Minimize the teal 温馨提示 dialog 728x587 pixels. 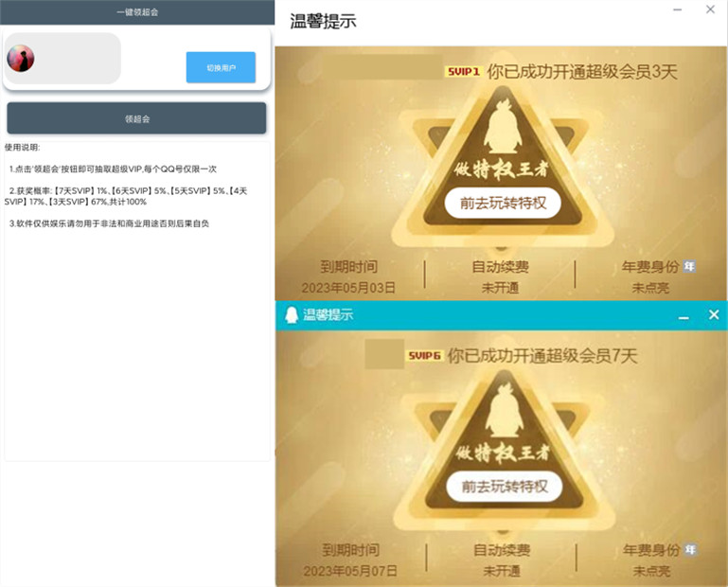click(x=683, y=318)
